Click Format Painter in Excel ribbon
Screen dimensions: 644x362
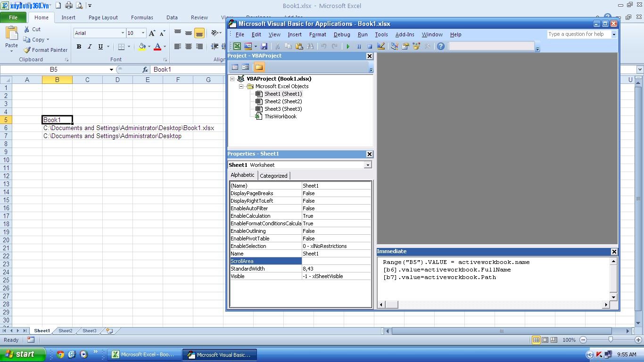(x=45, y=50)
